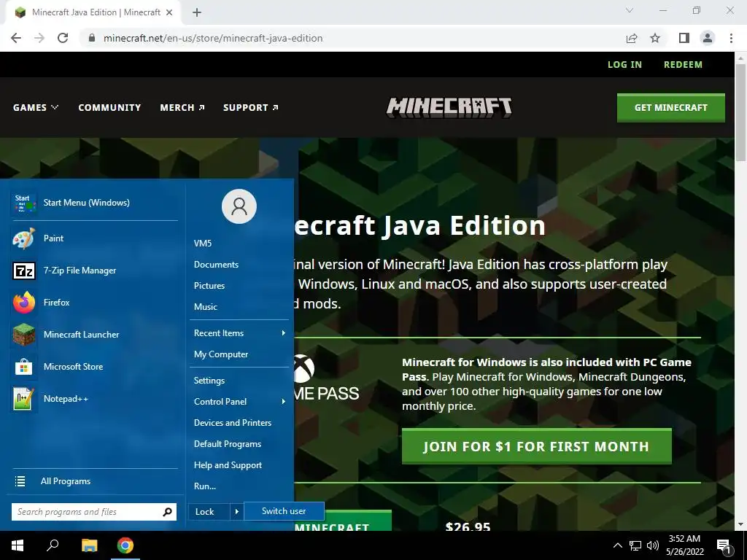Click the Minecraft logo
Screen dimensions: 747x560
[x=449, y=108]
